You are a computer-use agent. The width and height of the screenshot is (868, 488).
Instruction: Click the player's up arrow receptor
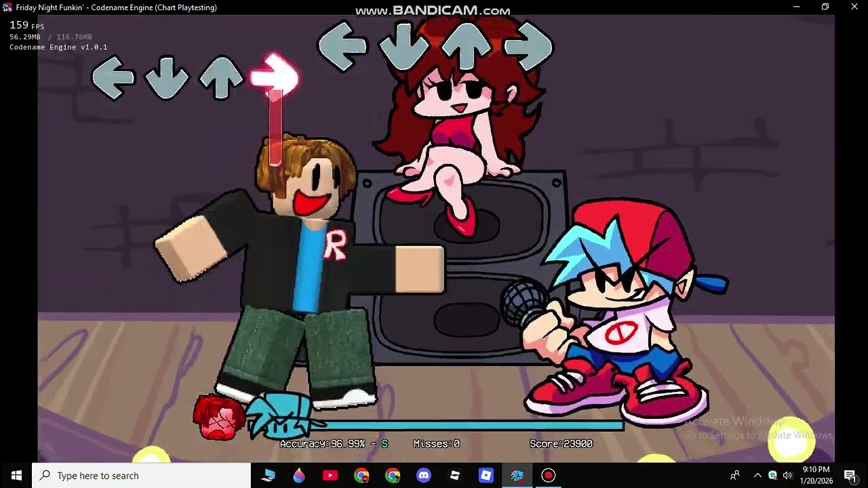point(466,46)
